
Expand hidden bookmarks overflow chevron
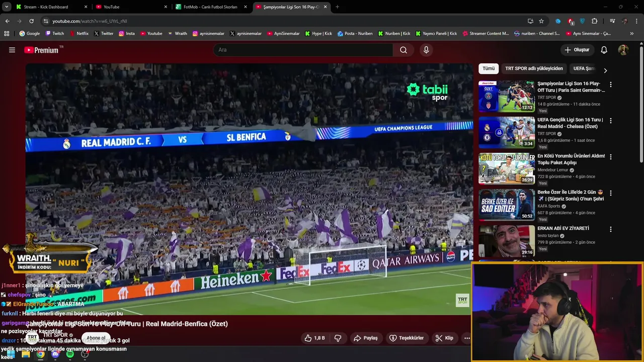[x=632, y=34]
